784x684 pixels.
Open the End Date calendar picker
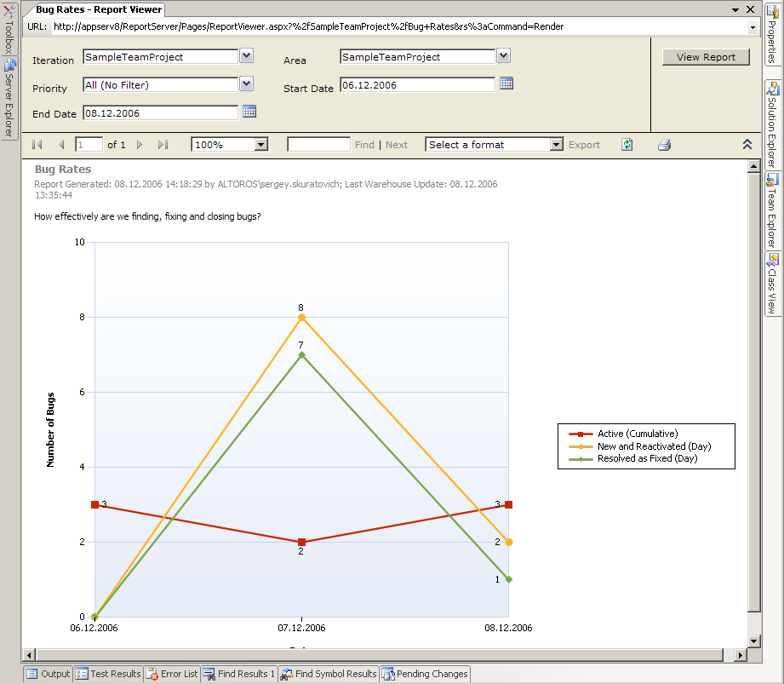[x=249, y=112]
